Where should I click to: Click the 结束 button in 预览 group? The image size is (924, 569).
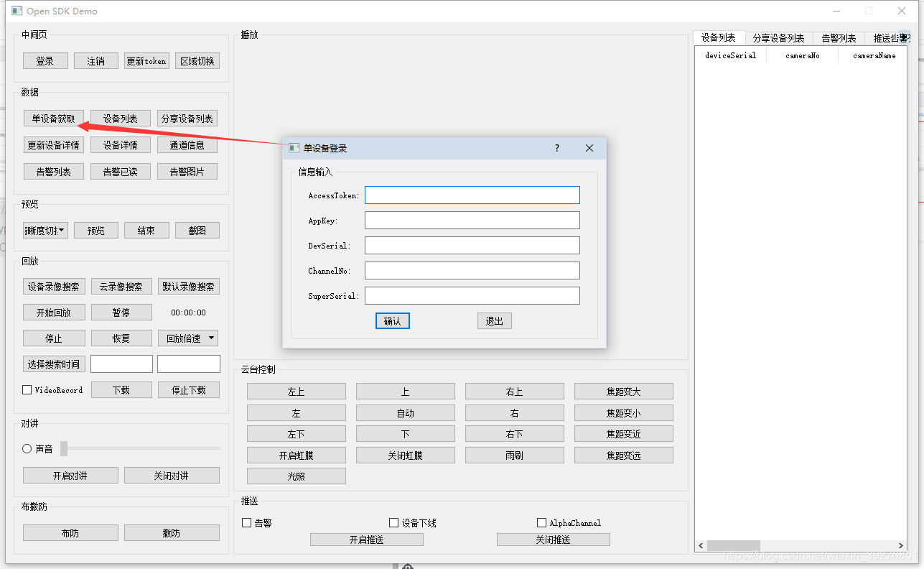click(146, 231)
